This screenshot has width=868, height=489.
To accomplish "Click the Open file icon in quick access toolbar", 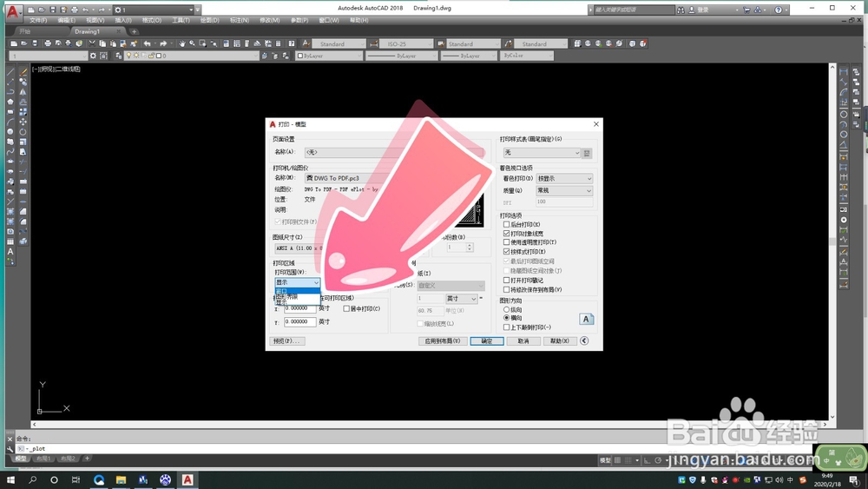I will point(42,10).
